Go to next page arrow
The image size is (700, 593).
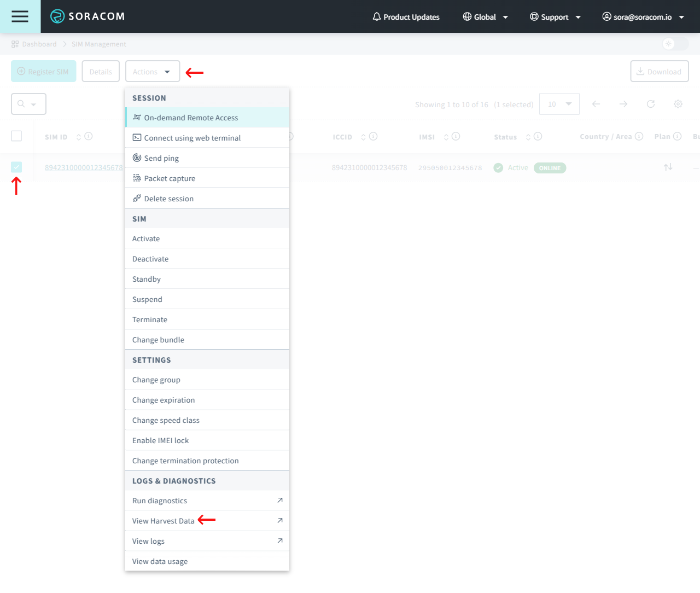pos(623,104)
